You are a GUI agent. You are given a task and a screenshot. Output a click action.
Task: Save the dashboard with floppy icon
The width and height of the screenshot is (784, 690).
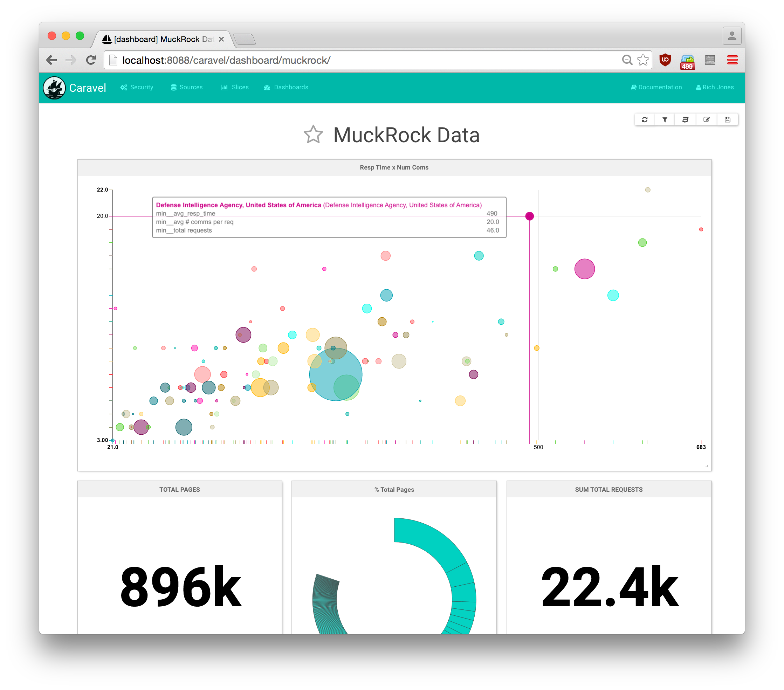click(x=727, y=120)
